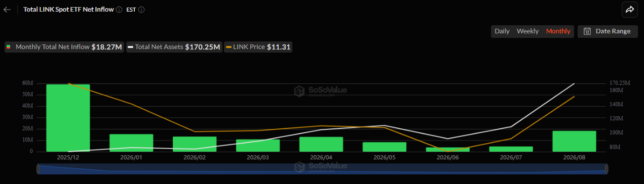
Task: Click the 2026/02 inflow bar
Action: (195, 144)
